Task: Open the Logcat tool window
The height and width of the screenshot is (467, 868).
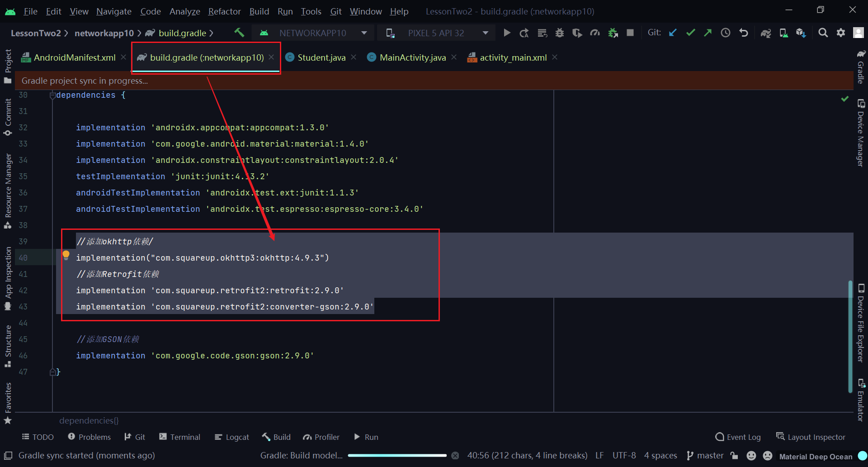Action: 232,437
